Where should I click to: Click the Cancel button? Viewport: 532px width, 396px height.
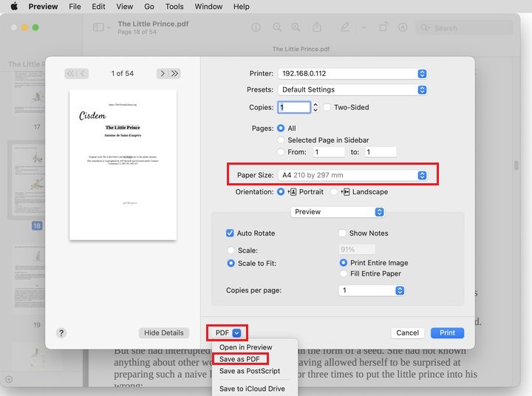407,333
